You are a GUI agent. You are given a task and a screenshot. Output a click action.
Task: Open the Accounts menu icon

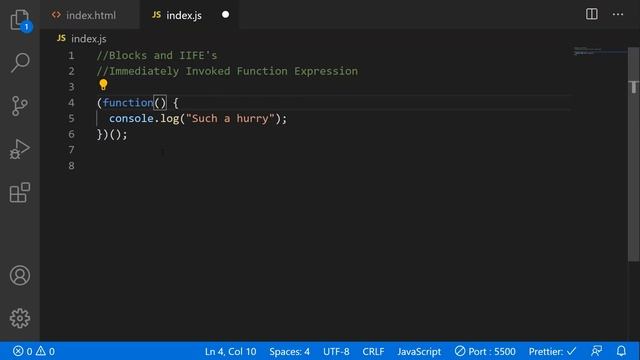click(x=20, y=276)
